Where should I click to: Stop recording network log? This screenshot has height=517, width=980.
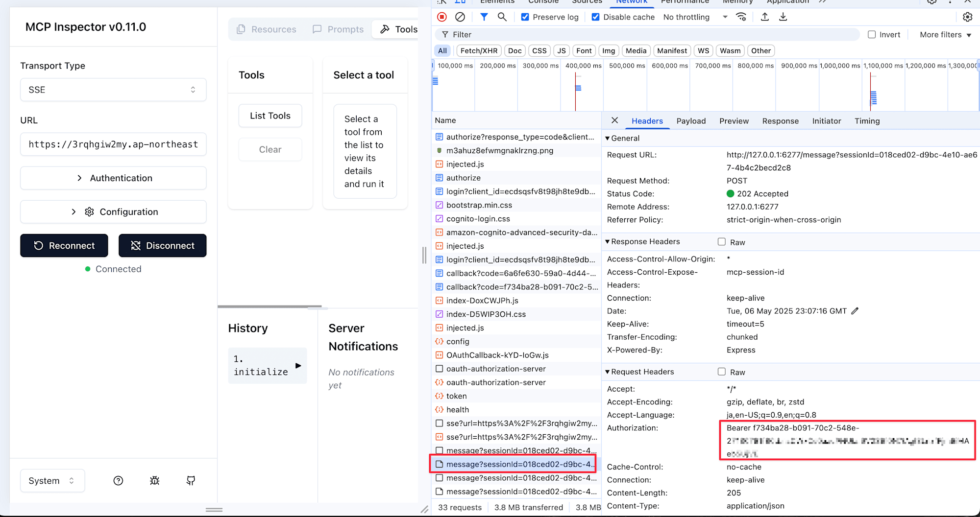[442, 17]
